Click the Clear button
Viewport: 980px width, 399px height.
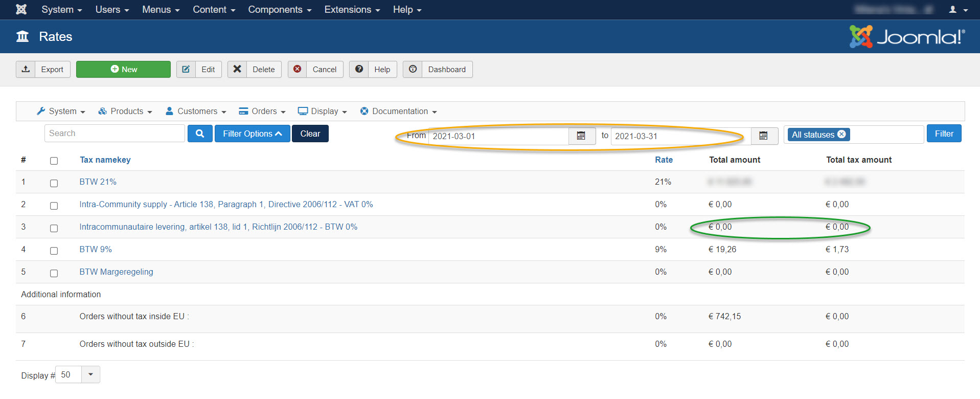[x=310, y=134]
